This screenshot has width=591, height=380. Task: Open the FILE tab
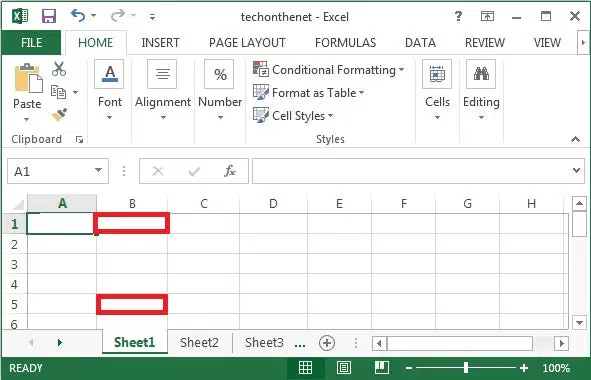(31, 43)
